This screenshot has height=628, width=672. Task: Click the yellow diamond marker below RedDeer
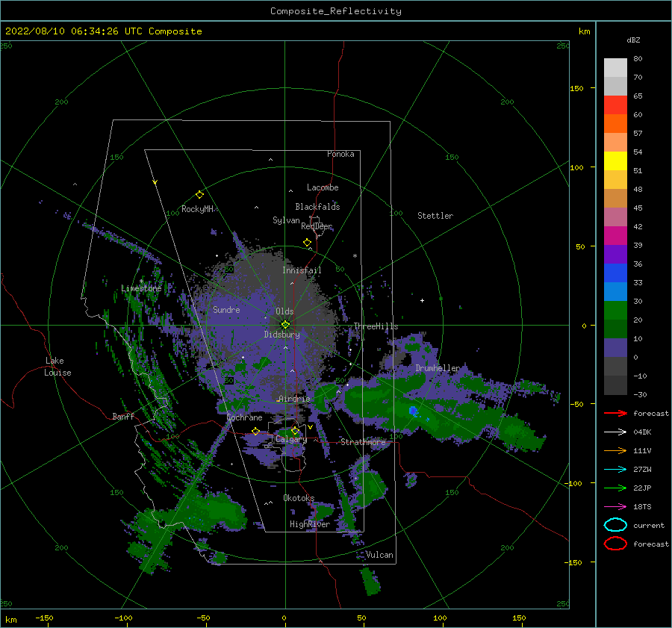307,243
